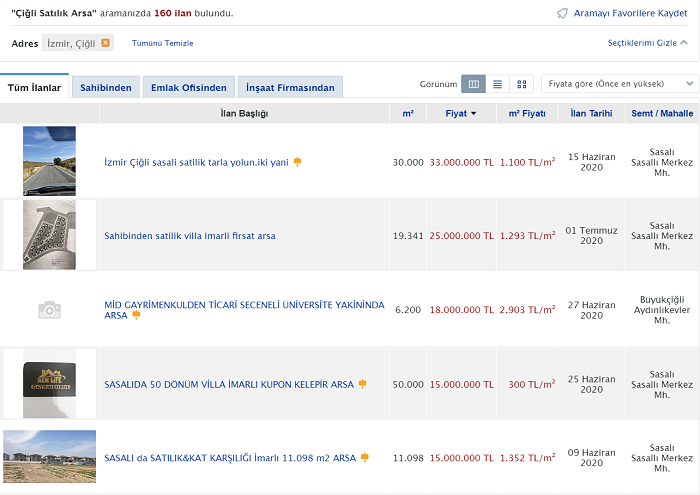Click map pin icon on first listing
Image resolution: width=700 pixels, height=495 pixels.
click(297, 161)
